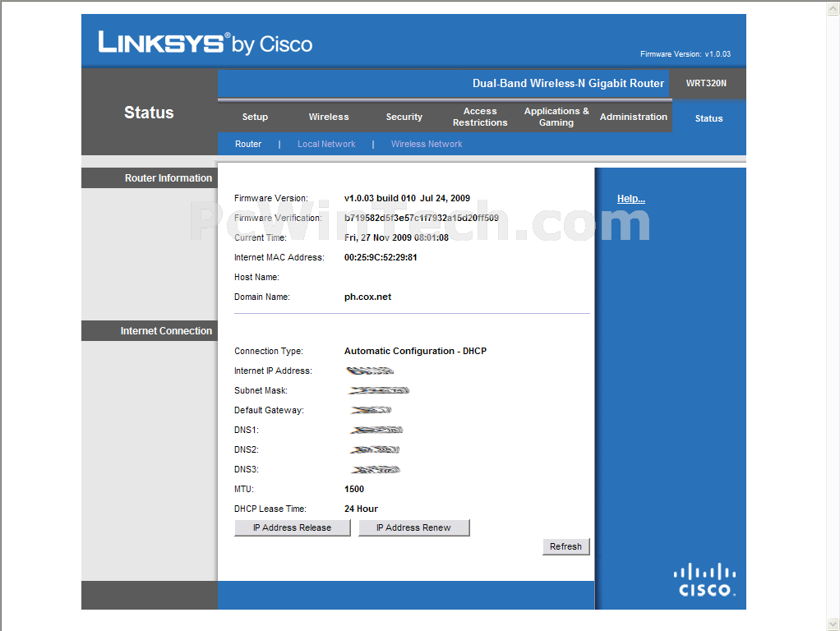The height and width of the screenshot is (631, 840).
Task: Click the Connection Type label
Action: point(269,352)
